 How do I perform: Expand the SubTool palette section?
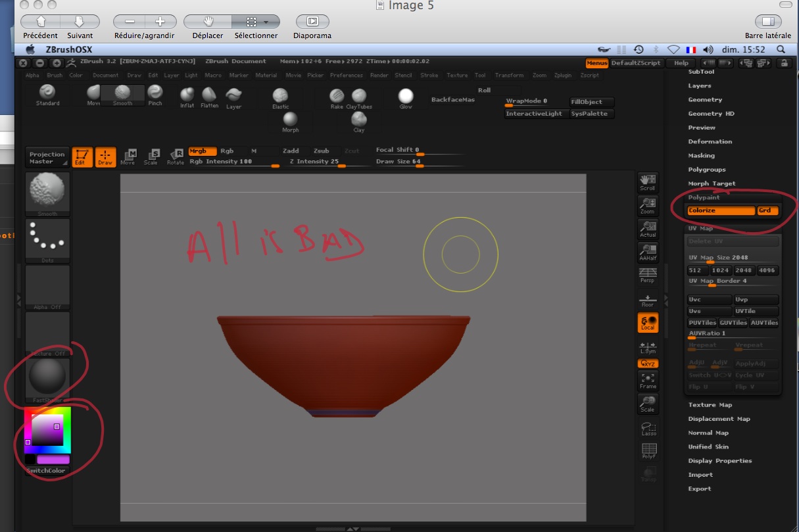point(701,72)
